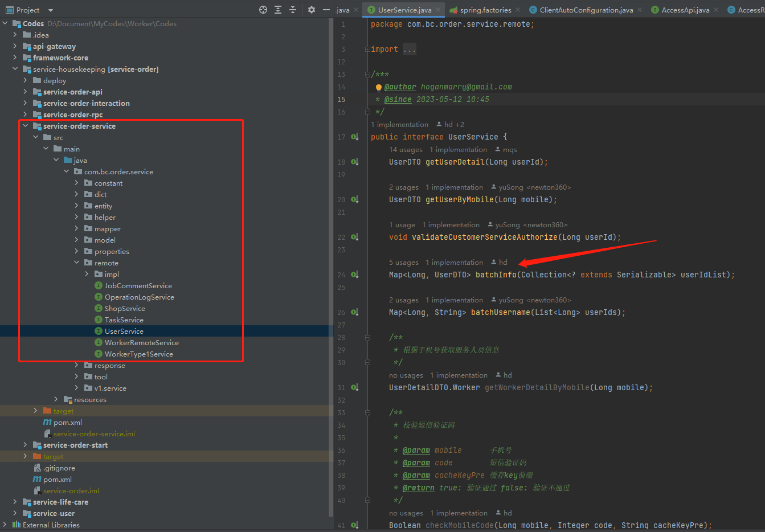Click the gutter icon beside getWorkerDetailByMobile
Viewport: 765px width, 532px height.
click(x=354, y=387)
